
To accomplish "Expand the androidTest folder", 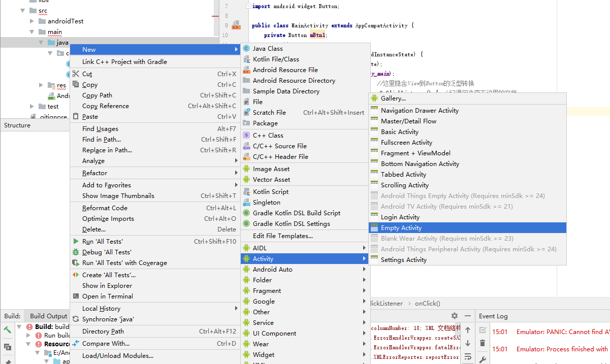I will (x=31, y=21).
